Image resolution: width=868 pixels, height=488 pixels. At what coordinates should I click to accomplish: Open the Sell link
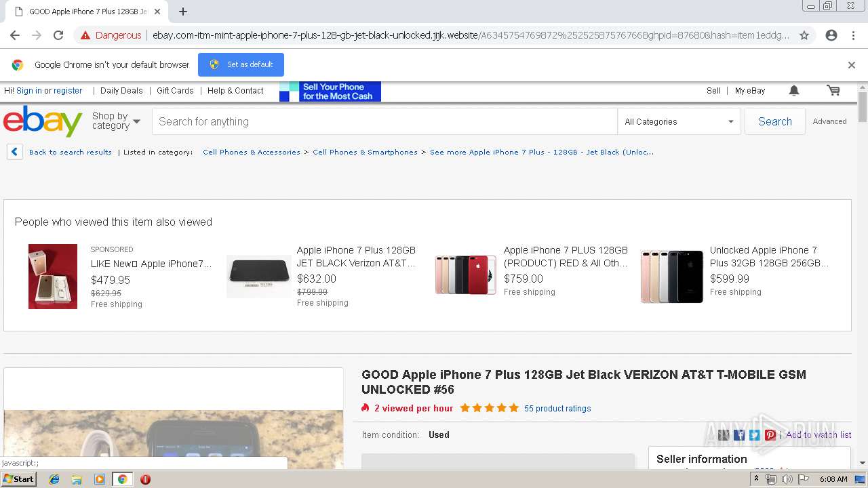(x=713, y=90)
